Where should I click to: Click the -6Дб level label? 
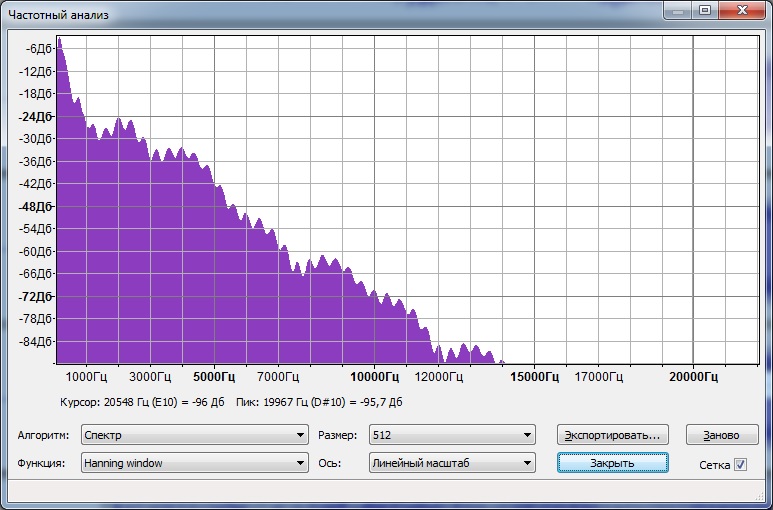[x=38, y=49]
